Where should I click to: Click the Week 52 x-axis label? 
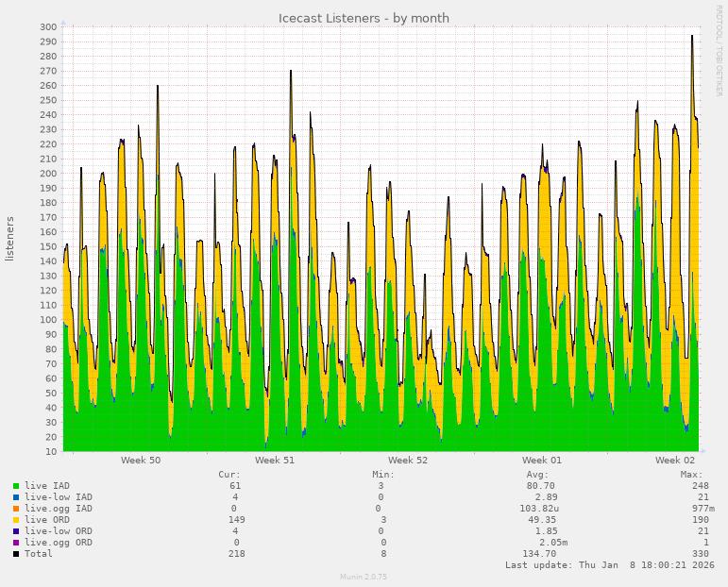pos(408,461)
